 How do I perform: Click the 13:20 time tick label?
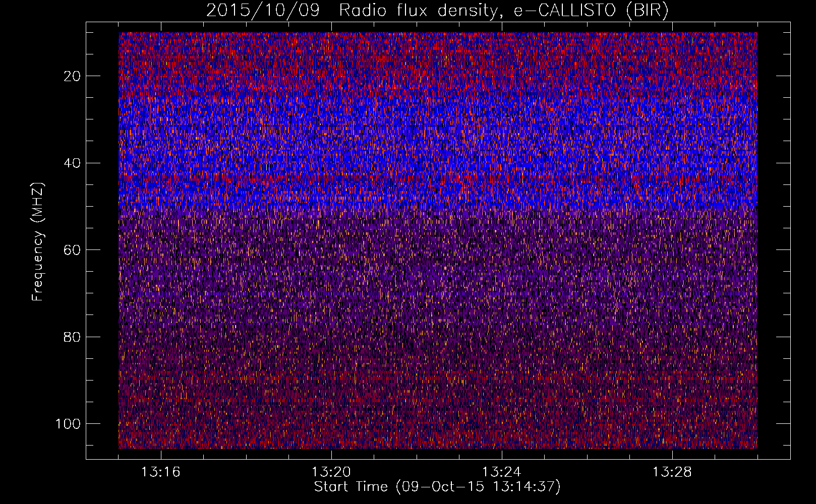tap(331, 472)
